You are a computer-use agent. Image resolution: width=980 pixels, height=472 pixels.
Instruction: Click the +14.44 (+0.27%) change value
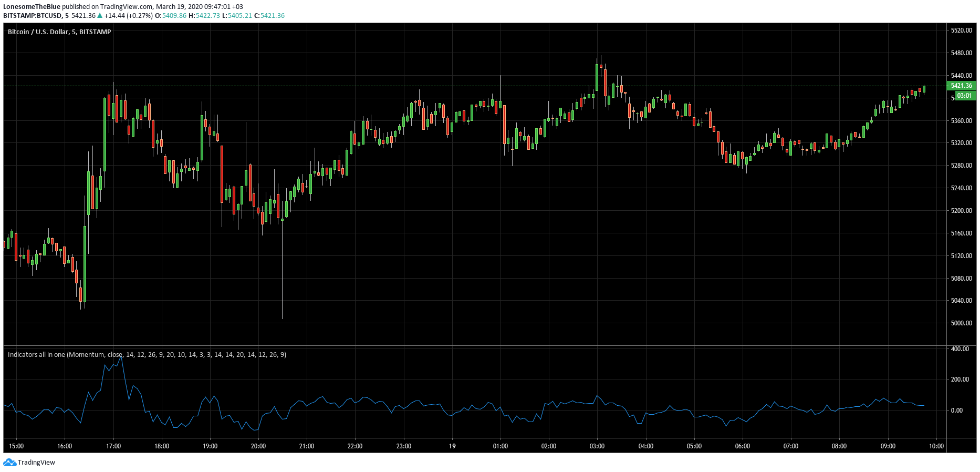129,16
